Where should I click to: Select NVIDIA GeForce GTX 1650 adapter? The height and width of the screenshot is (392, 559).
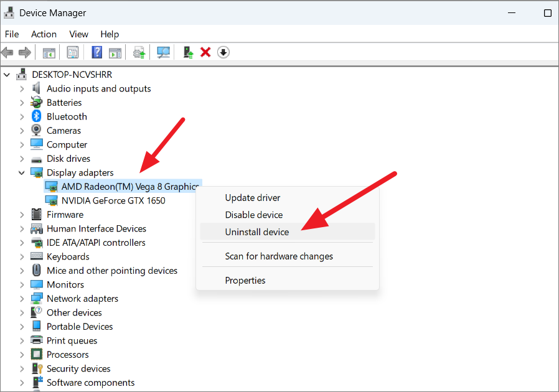113,200
